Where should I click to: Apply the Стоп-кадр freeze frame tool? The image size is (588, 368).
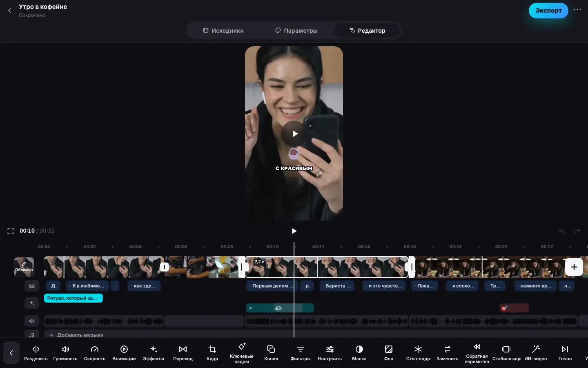[x=418, y=353]
